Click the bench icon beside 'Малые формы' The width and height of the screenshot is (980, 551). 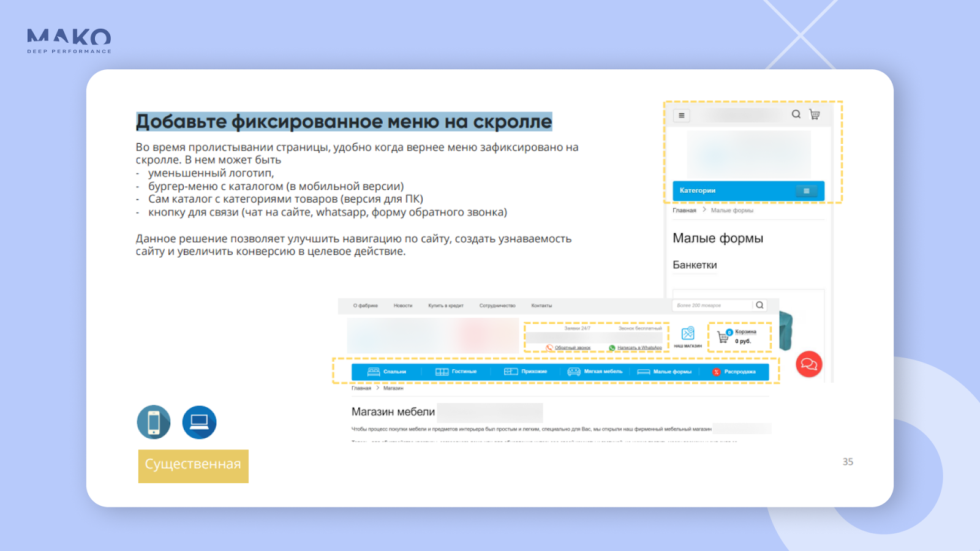coord(644,372)
